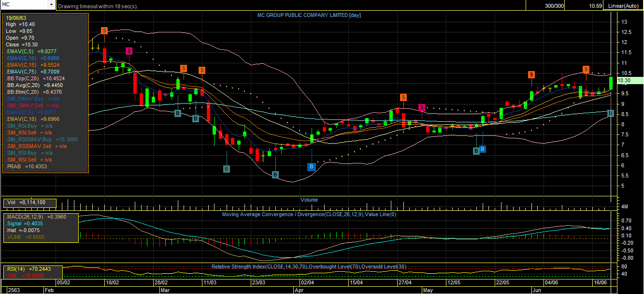The image size is (644, 294).
Task: Click the orange S sell marker in late May
Action: (x=531, y=74)
